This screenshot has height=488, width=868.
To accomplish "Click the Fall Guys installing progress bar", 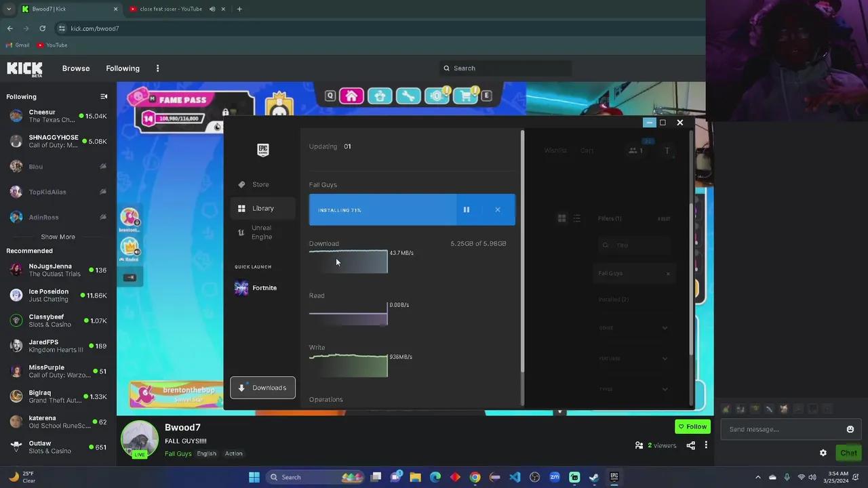I will click(x=382, y=210).
